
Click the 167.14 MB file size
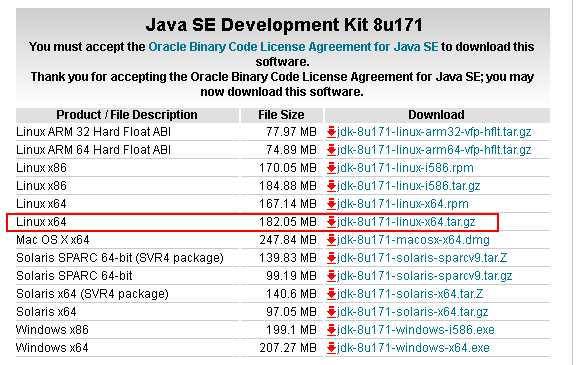pos(288,204)
